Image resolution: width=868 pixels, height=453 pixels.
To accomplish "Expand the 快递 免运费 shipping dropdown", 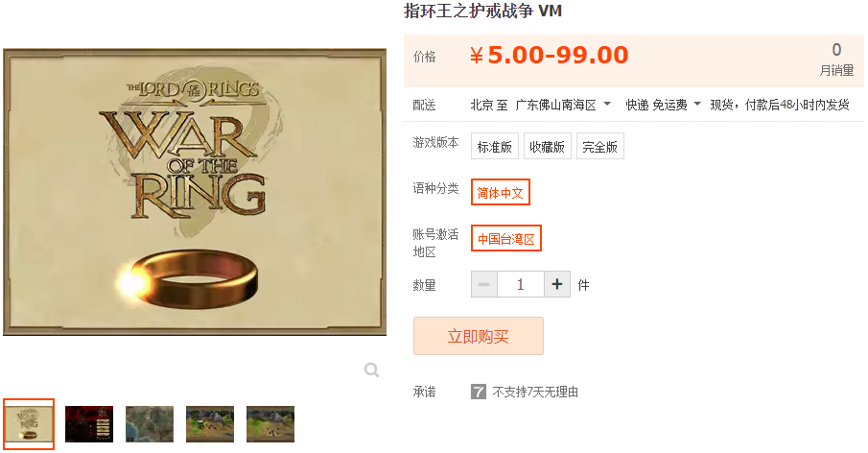I will pos(663,105).
